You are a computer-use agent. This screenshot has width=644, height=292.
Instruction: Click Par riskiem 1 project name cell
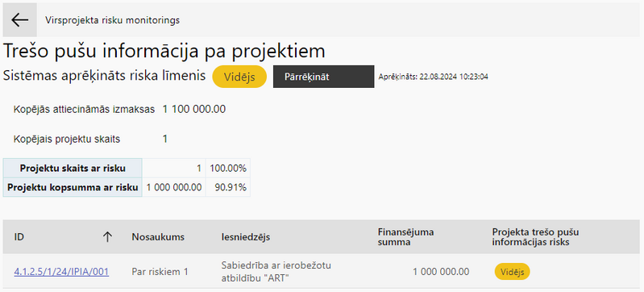[160, 272]
